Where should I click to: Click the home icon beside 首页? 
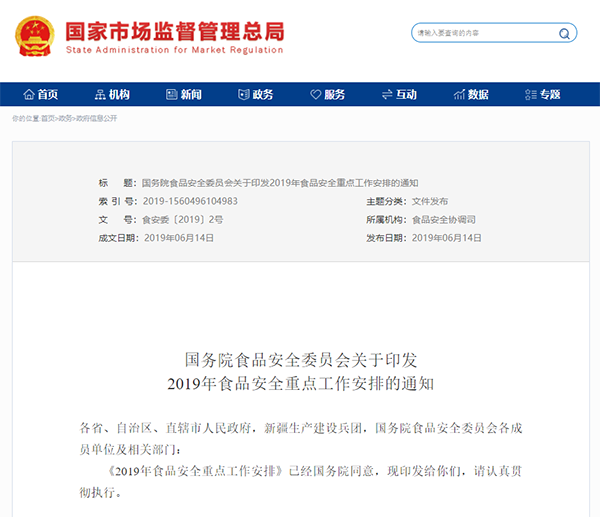29,94
